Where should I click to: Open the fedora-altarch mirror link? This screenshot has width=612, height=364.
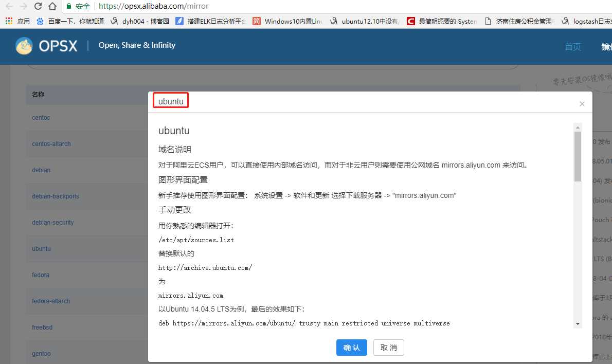point(51,301)
